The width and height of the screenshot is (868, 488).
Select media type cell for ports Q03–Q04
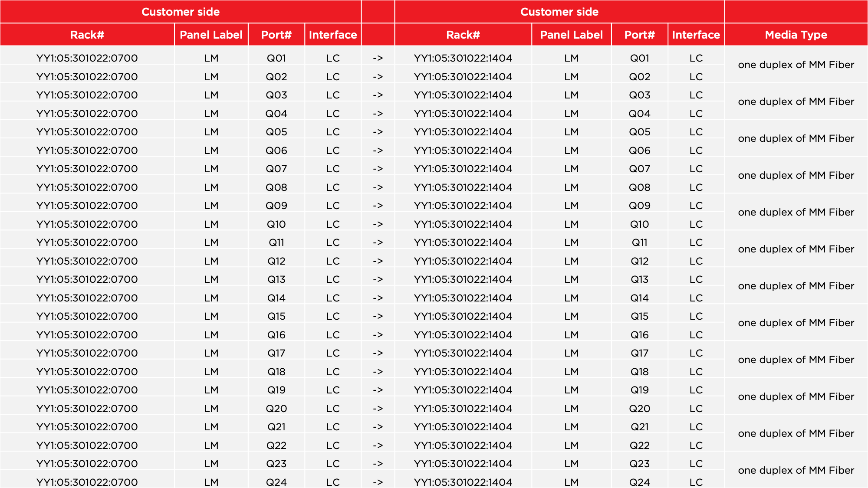(x=796, y=102)
